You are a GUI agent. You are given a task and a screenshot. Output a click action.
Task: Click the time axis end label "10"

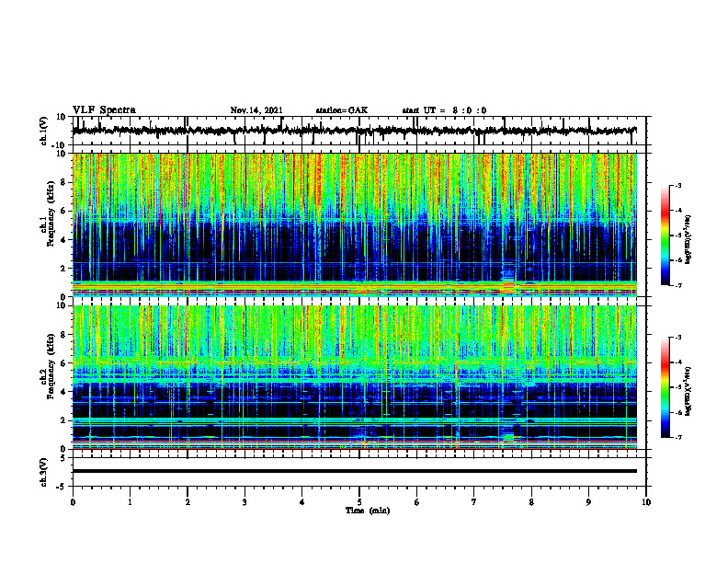646,502
